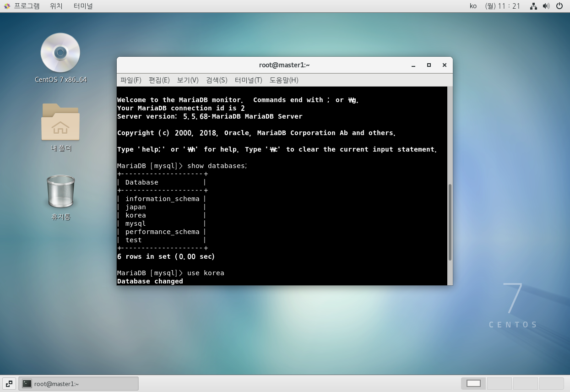The width and height of the screenshot is (570, 392).
Task: Open the CentOS 7 x86_64 disc icon
Action: pyautogui.click(x=60, y=53)
